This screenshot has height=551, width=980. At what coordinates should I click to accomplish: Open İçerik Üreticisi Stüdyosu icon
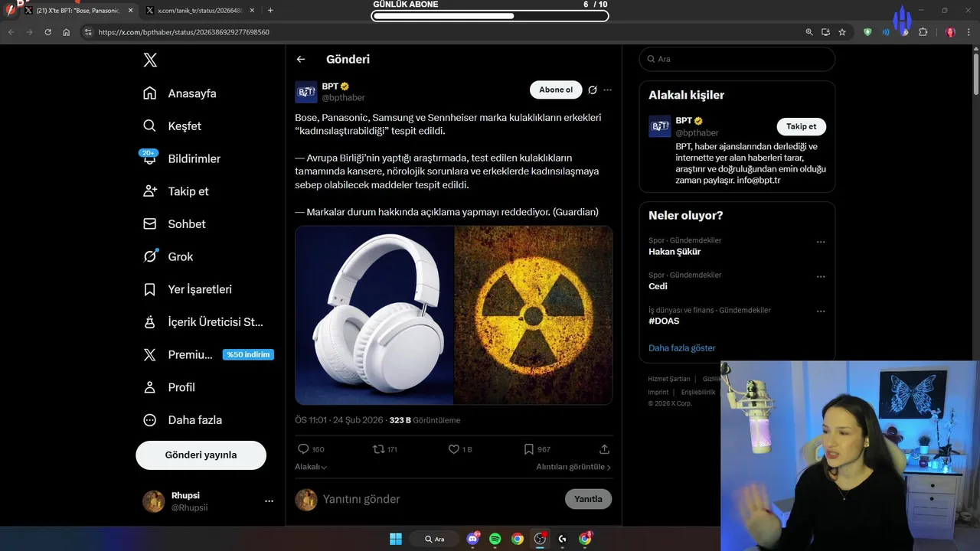150,322
